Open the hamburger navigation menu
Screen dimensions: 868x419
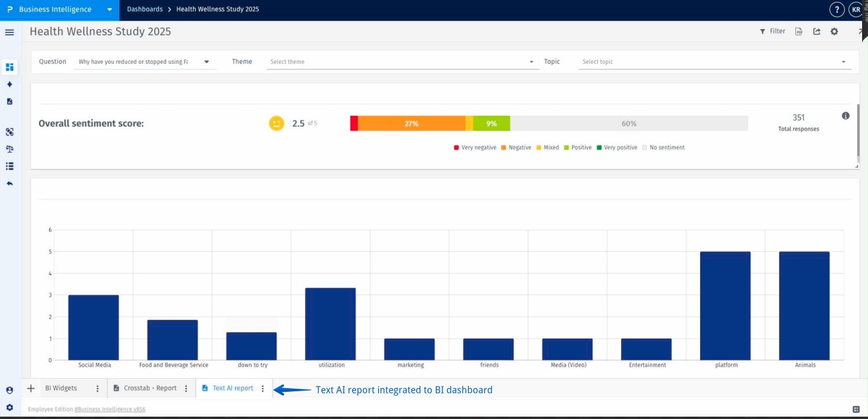(x=9, y=32)
